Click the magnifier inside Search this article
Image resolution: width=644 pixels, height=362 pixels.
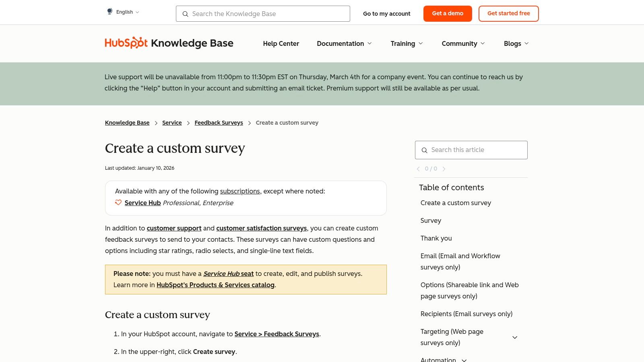point(425,150)
